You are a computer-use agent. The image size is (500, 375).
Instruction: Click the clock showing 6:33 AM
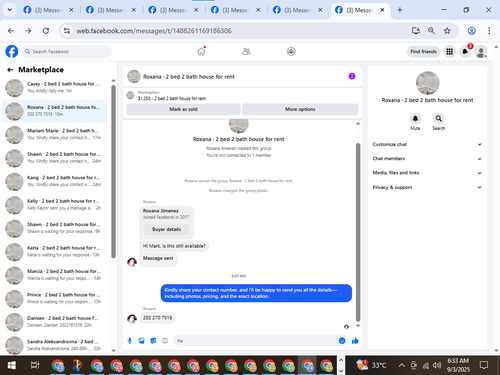[458, 361]
